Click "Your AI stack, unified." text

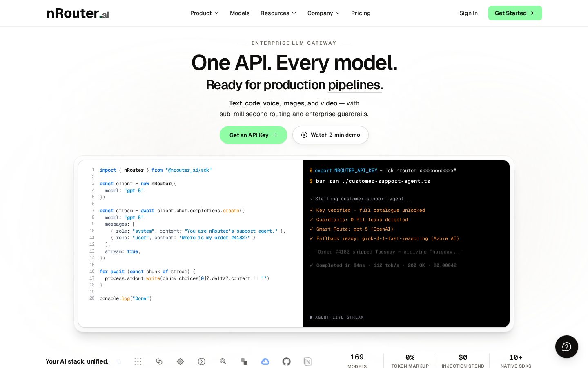tap(77, 361)
